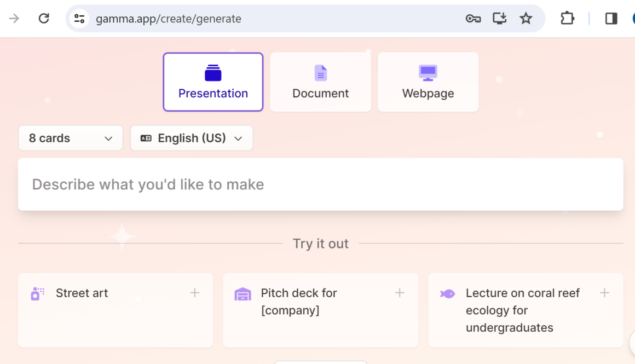
Task: Expand the English (US) language dropdown
Action: tap(192, 138)
